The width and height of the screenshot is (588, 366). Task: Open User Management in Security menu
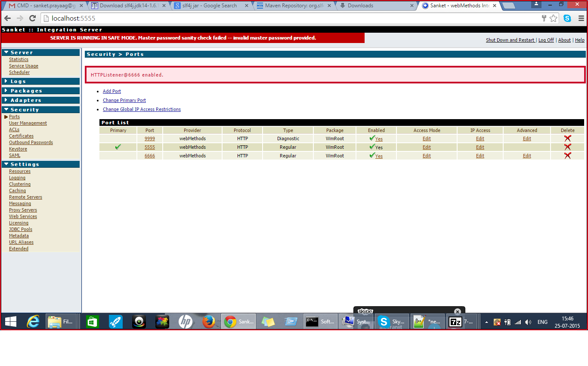point(28,123)
